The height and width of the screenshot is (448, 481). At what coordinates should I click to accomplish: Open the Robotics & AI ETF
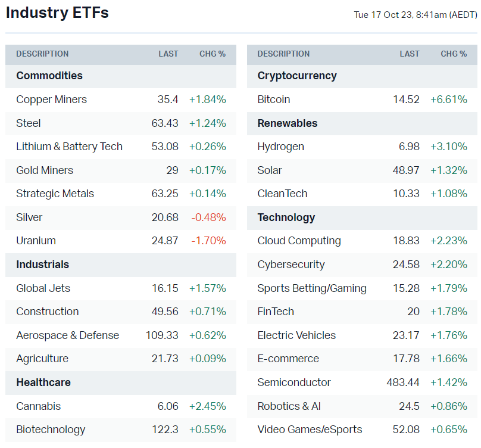tap(289, 406)
